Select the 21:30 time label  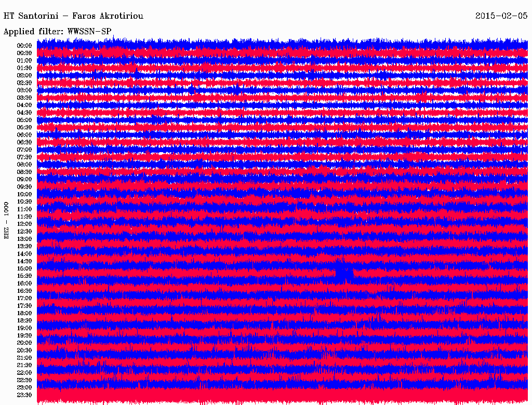[24, 366]
